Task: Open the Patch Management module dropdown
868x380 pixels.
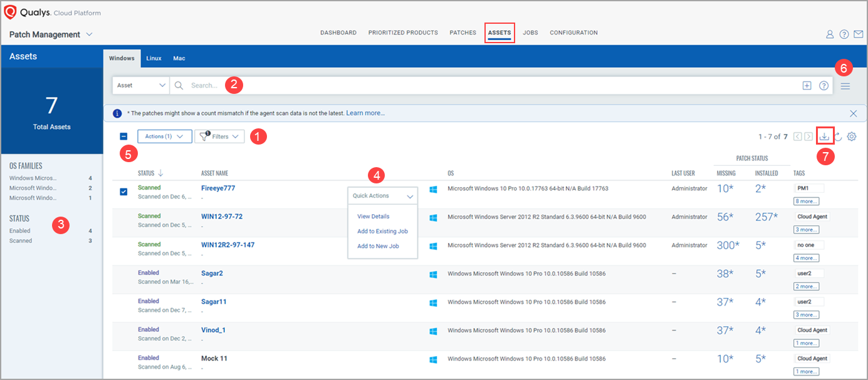Action: 51,34
